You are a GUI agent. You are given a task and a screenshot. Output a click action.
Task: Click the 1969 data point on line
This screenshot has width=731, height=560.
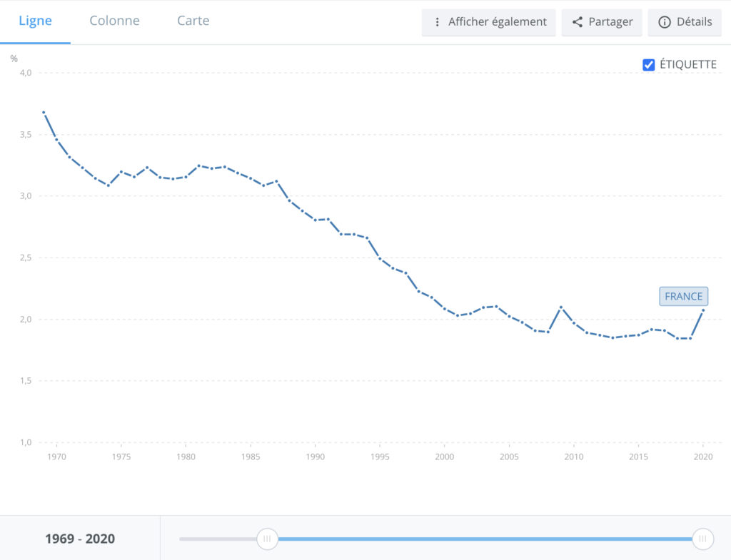tap(44, 113)
